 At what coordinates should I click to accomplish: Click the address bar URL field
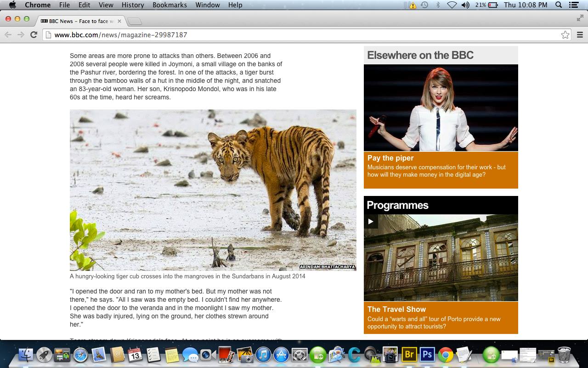point(299,35)
